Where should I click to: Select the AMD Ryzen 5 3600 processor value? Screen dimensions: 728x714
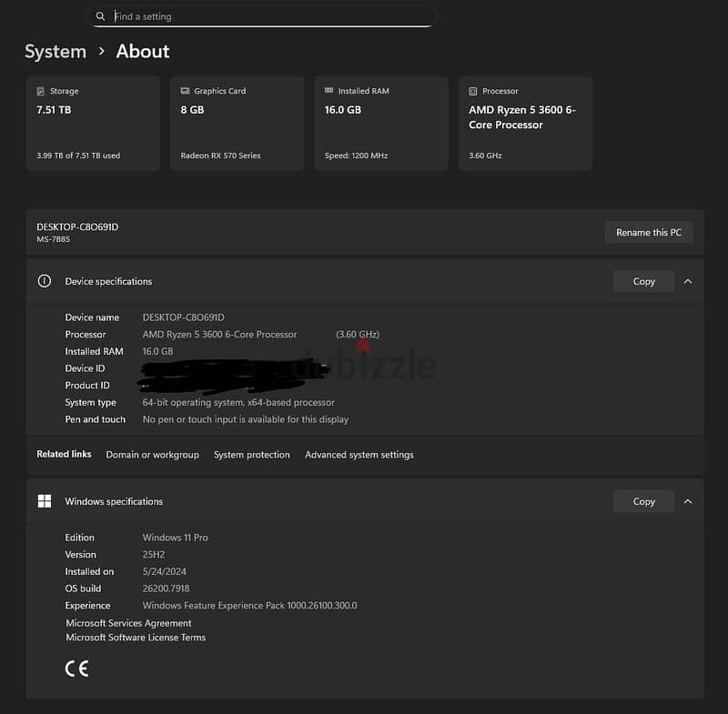(219, 335)
